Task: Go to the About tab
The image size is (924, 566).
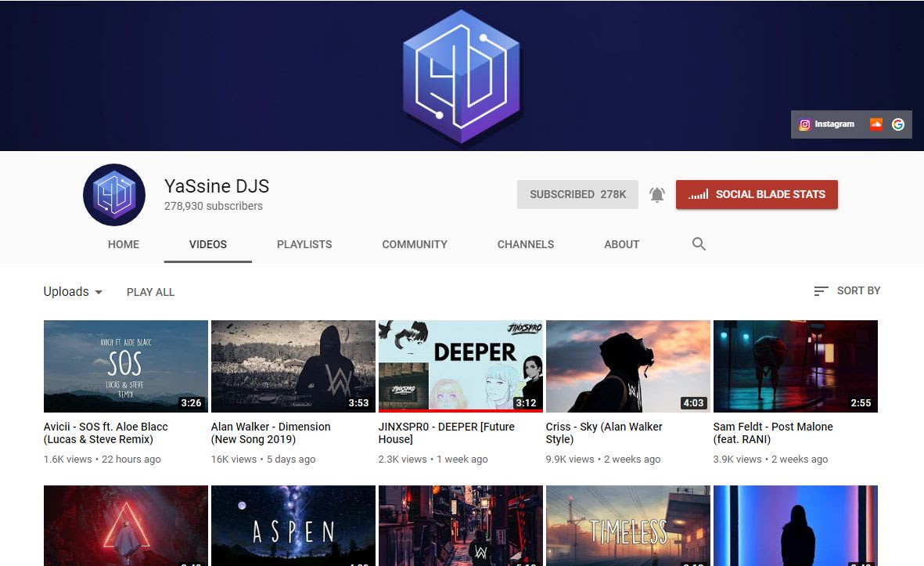Action: pos(621,244)
